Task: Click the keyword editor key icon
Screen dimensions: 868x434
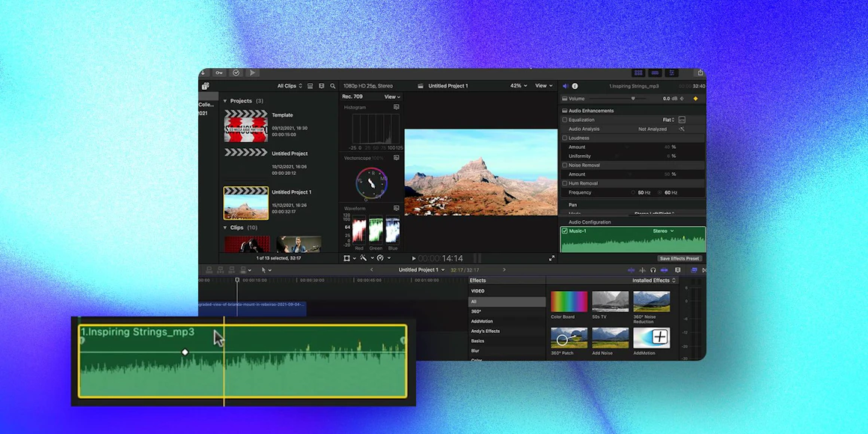Action: [219, 73]
